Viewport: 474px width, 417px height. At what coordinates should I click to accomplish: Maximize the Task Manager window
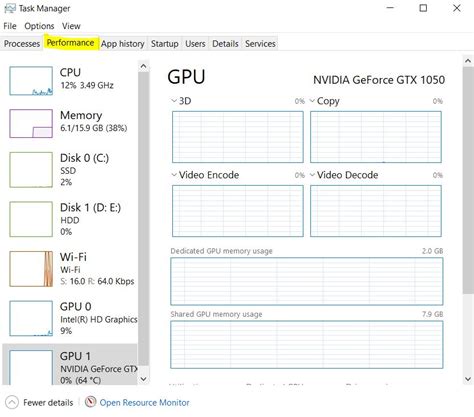tap(423, 8)
